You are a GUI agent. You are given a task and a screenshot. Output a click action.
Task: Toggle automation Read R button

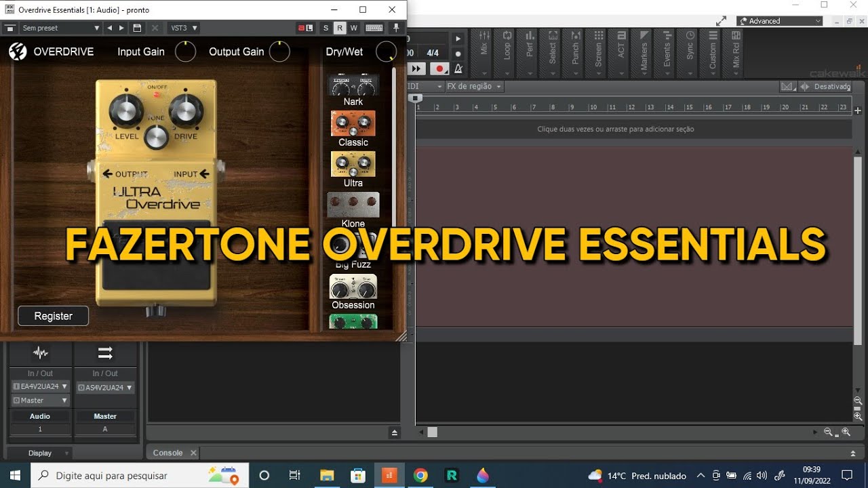[340, 28]
